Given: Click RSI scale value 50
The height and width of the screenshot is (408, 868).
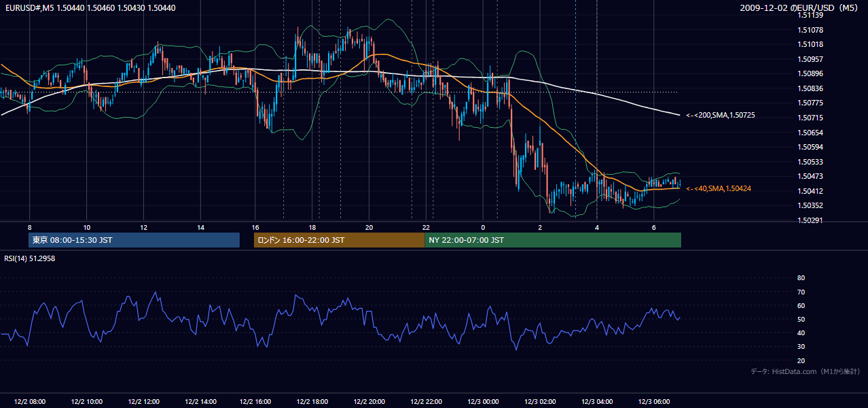Looking at the screenshot, I should tap(801, 319).
